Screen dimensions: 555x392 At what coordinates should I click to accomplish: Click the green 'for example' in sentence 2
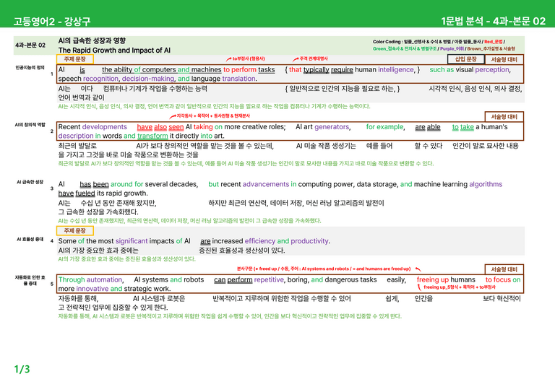tap(384, 127)
